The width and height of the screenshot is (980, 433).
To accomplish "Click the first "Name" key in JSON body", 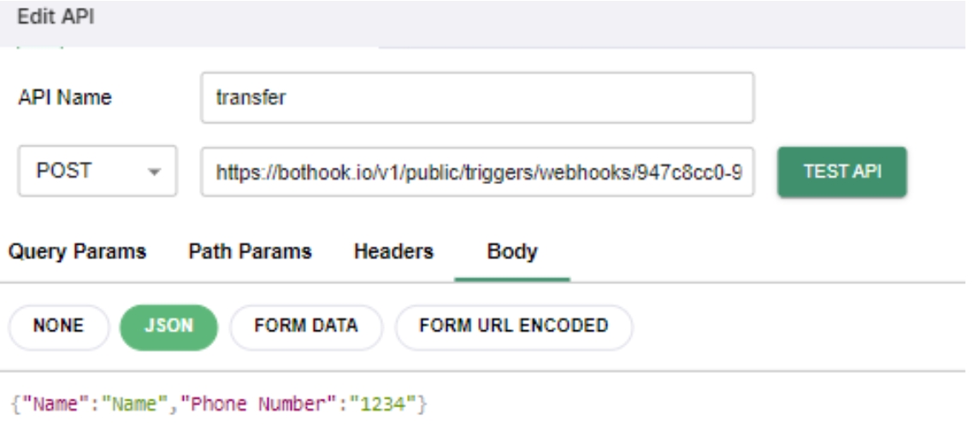I will click(50, 402).
